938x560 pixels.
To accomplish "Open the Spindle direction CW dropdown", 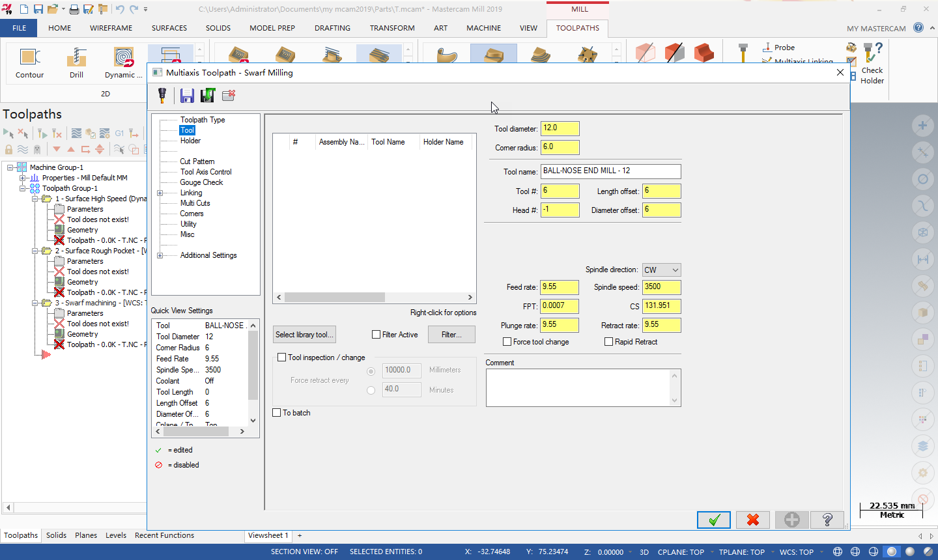I will pyautogui.click(x=661, y=270).
